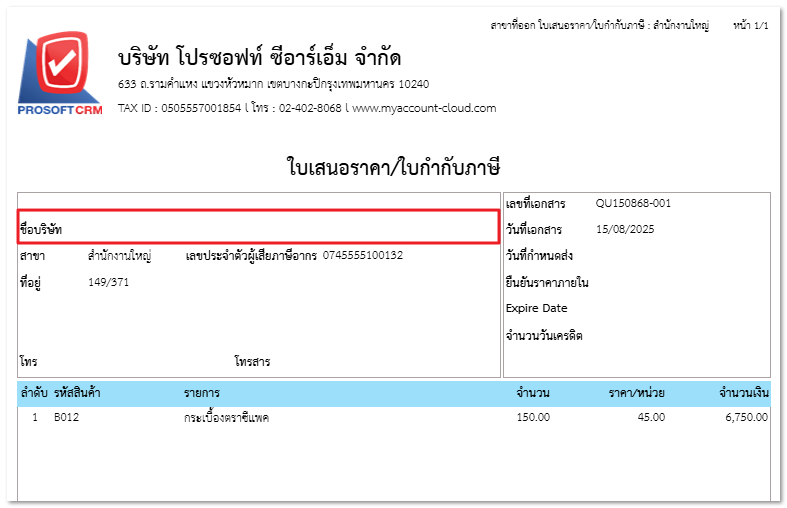The height and width of the screenshot is (508, 787).
Task: Click the โทรสาร fax label
Action: [x=252, y=362]
